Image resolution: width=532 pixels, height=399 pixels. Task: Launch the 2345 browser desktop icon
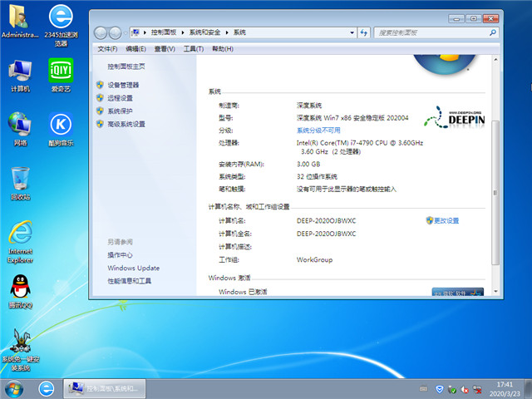(x=61, y=25)
